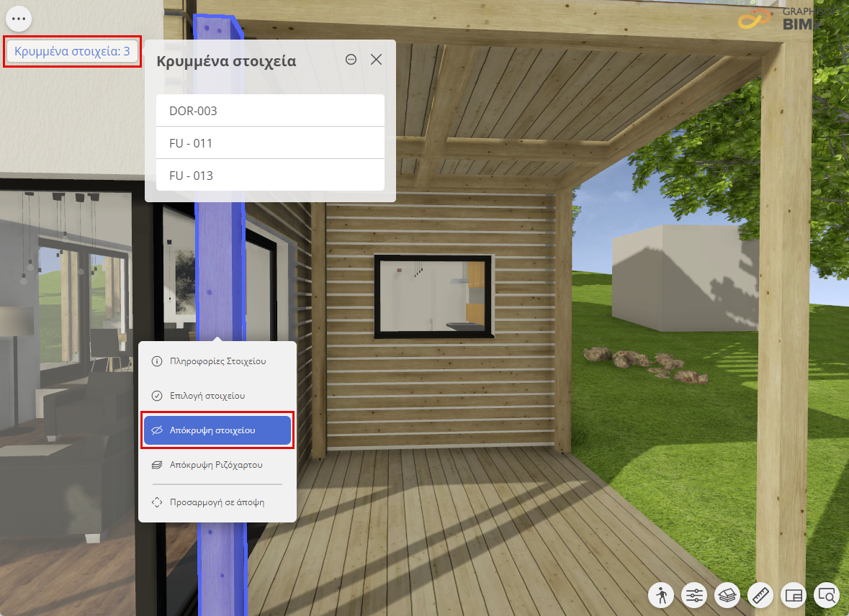Open the layers stack icon
The height and width of the screenshot is (616, 849).
tap(727, 595)
